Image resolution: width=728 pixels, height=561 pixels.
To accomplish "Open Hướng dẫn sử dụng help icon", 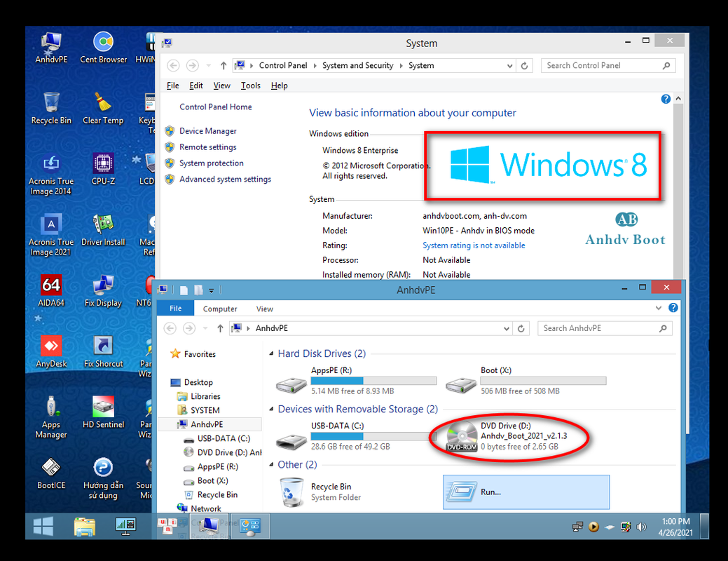I will click(103, 479).
